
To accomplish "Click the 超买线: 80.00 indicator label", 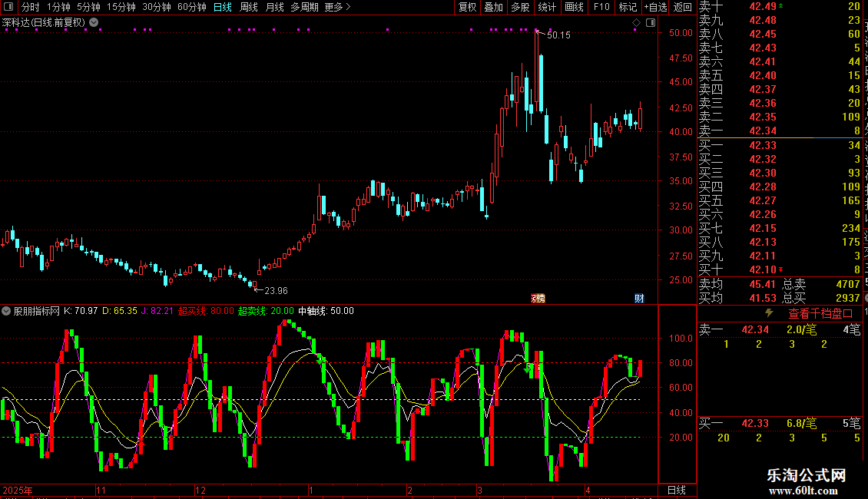I will click(206, 311).
